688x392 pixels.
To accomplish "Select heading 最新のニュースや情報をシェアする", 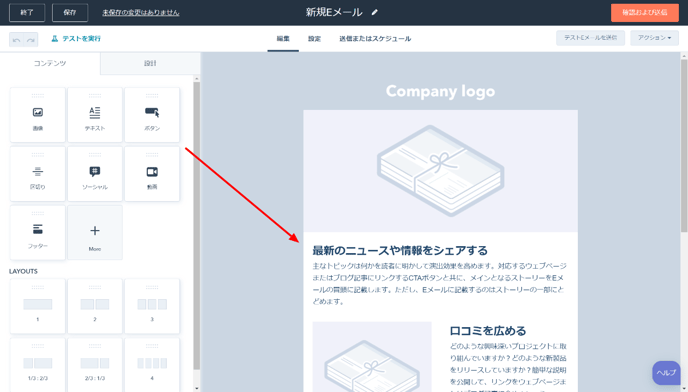I will (x=400, y=251).
